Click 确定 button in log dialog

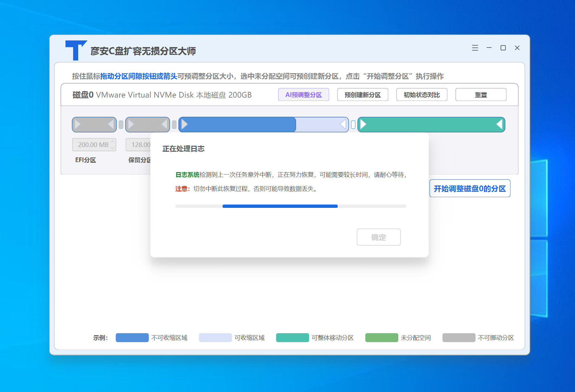pyautogui.click(x=379, y=237)
